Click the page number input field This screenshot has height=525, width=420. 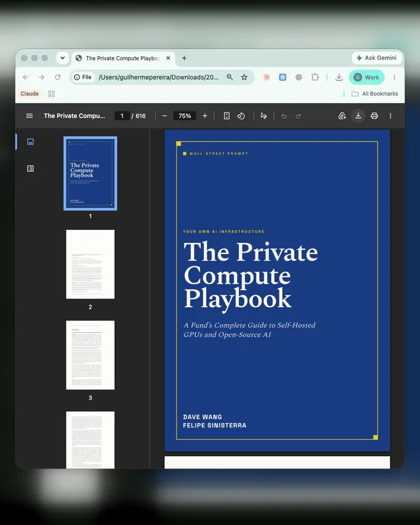point(122,116)
